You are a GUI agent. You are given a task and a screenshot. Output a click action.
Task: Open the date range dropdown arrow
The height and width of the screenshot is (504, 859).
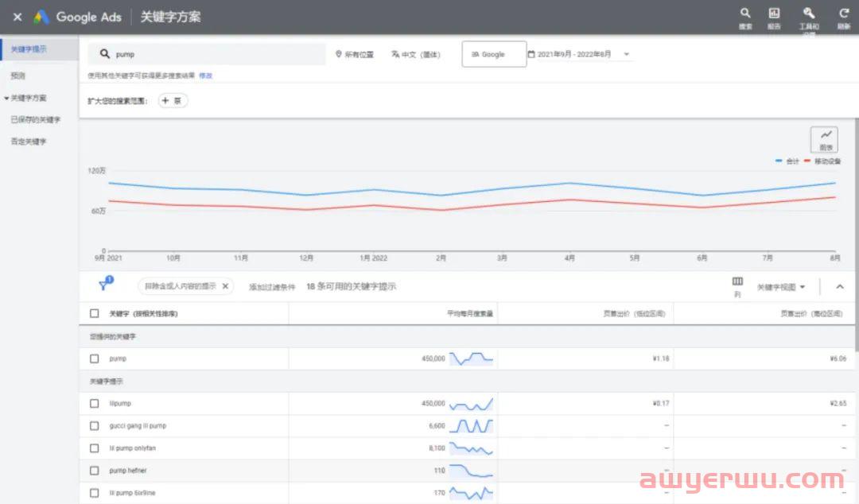(x=627, y=54)
